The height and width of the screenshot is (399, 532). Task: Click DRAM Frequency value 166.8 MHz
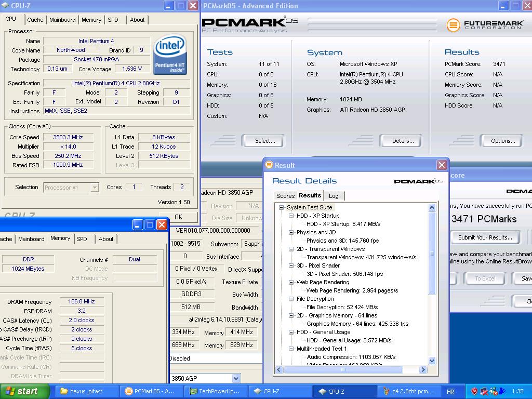pos(82,301)
